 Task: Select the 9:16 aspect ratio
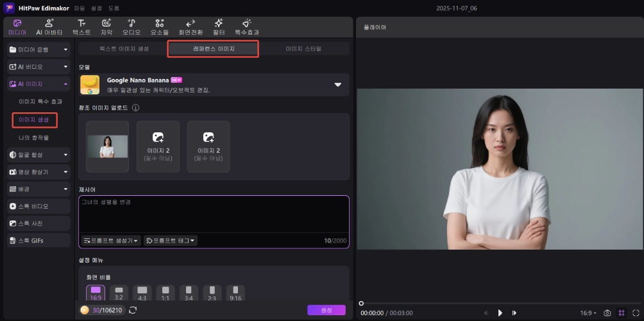pos(235,293)
